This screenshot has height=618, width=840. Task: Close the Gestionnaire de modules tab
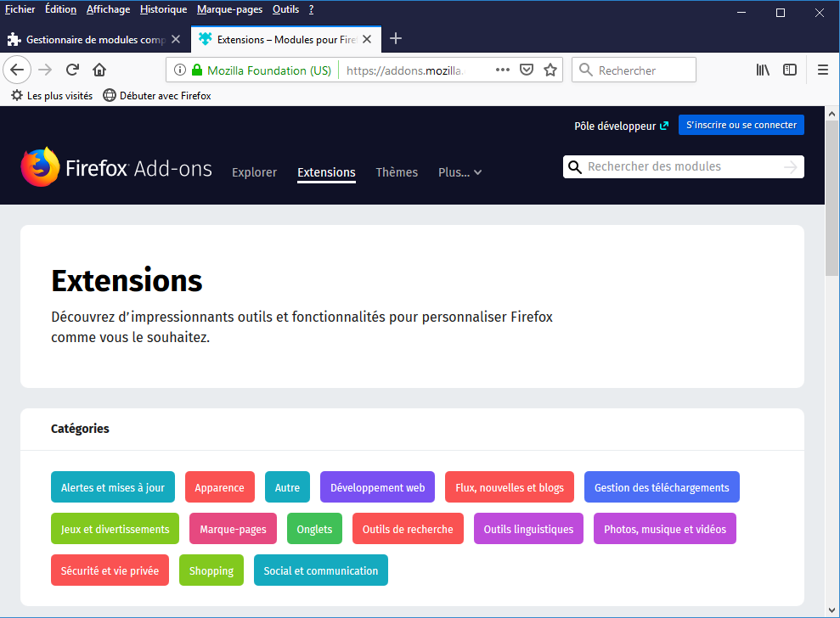(x=176, y=39)
